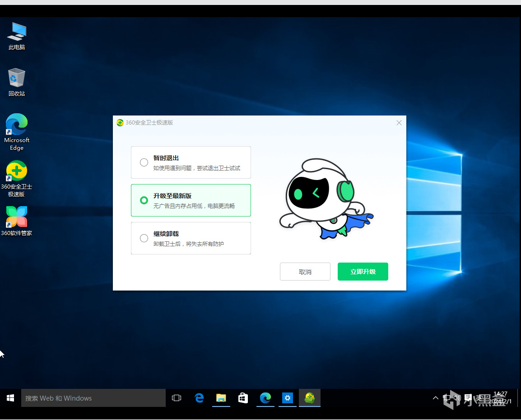Image resolution: width=521 pixels, height=420 pixels.
Task: Click the 立即升级 button
Action: tap(363, 272)
